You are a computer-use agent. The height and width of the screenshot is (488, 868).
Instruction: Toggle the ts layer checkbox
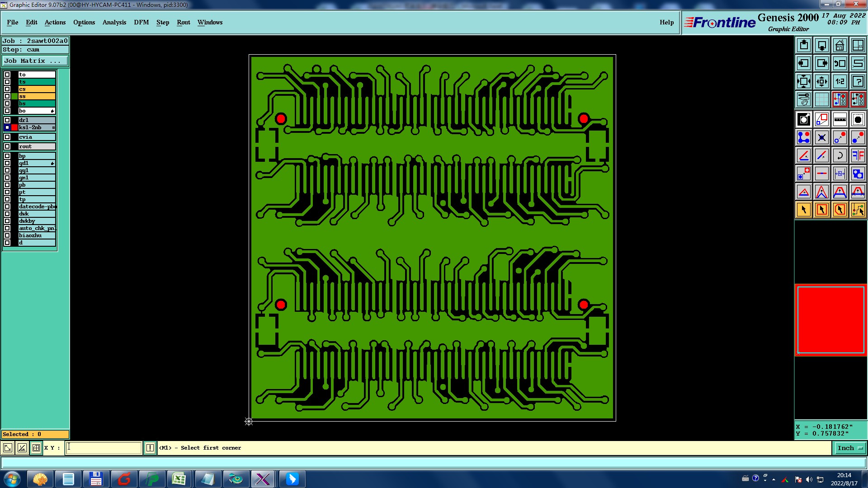coord(7,82)
